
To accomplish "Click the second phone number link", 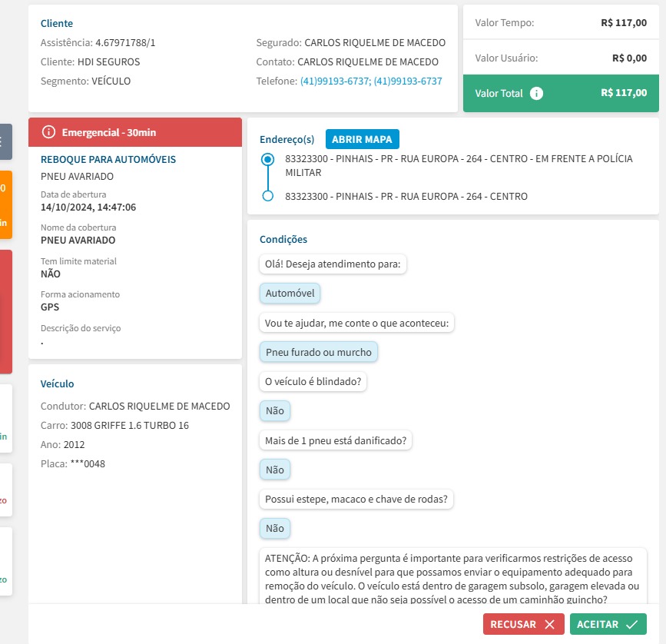I will [x=407, y=81].
